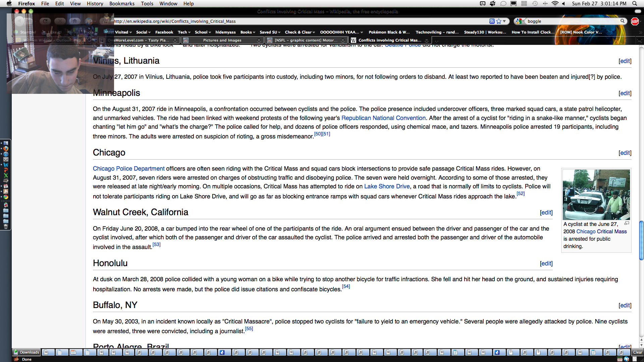
Task: Close the Pictures and Images tab
Action: tap(259, 40)
